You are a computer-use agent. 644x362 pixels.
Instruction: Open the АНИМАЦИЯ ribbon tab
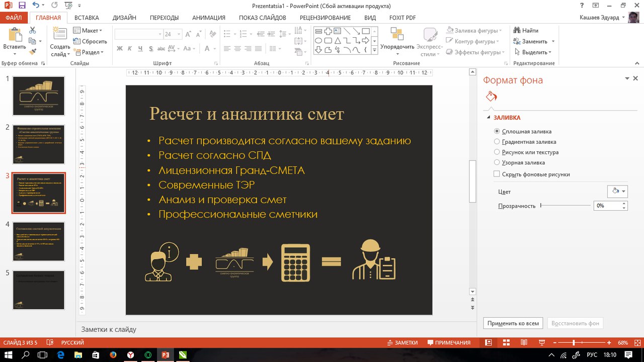point(208,18)
